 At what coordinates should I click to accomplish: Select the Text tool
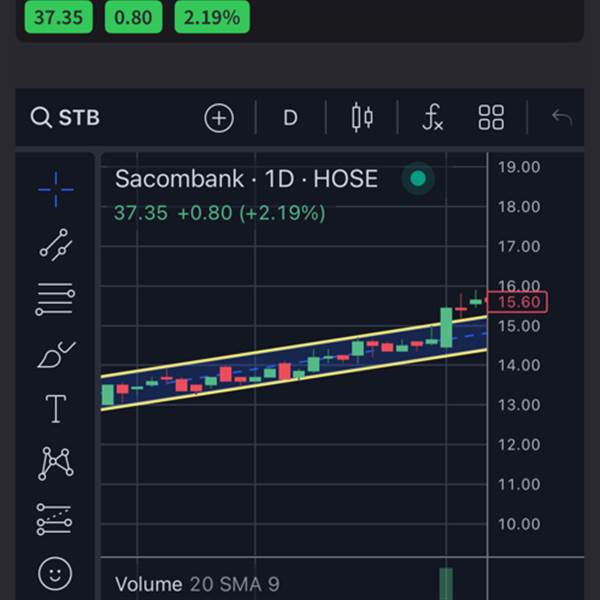tap(56, 409)
